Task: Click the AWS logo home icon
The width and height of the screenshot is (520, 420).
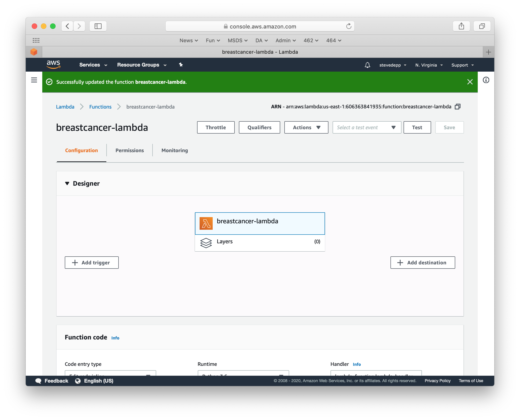Action: [x=53, y=64]
